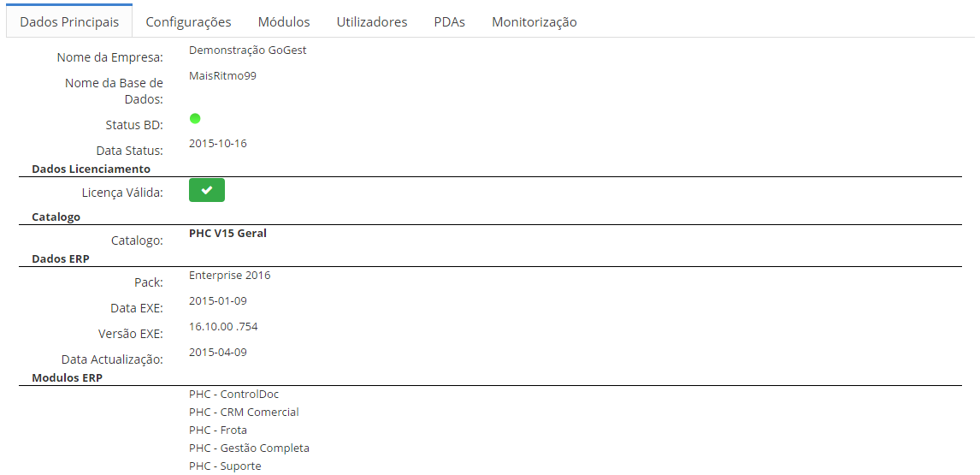This screenshot has width=980, height=475.
Task: Click the Demonstração GoGest company name
Action: point(247,50)
